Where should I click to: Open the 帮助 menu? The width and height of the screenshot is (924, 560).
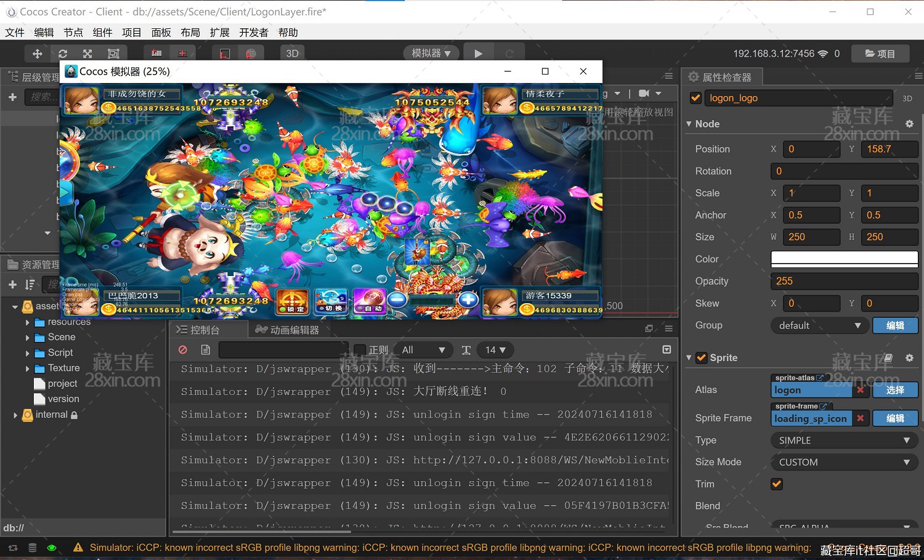click(x=288, y=33)
